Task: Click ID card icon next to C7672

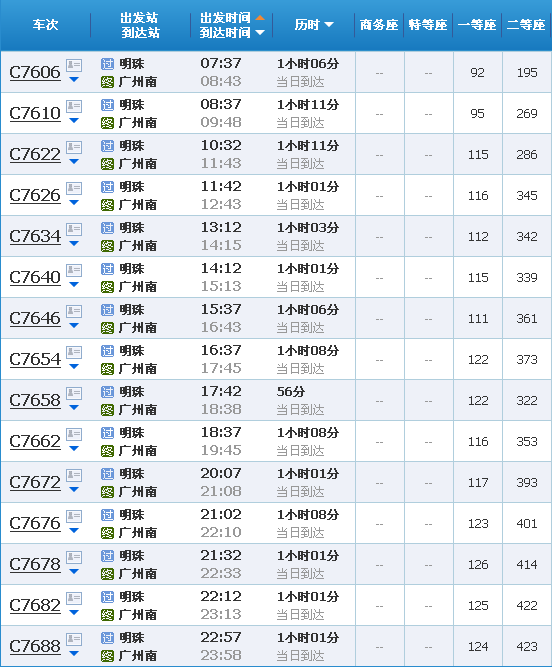Action: point(74,475)
